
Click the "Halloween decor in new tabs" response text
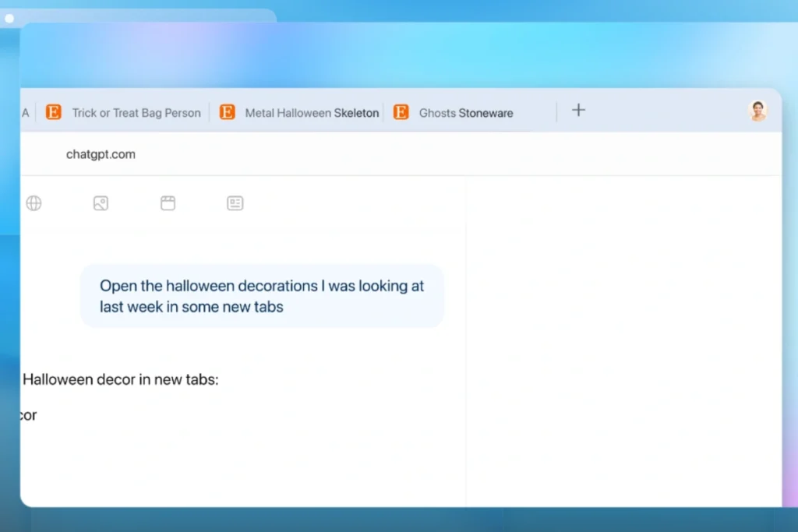[x=120, y=380]
